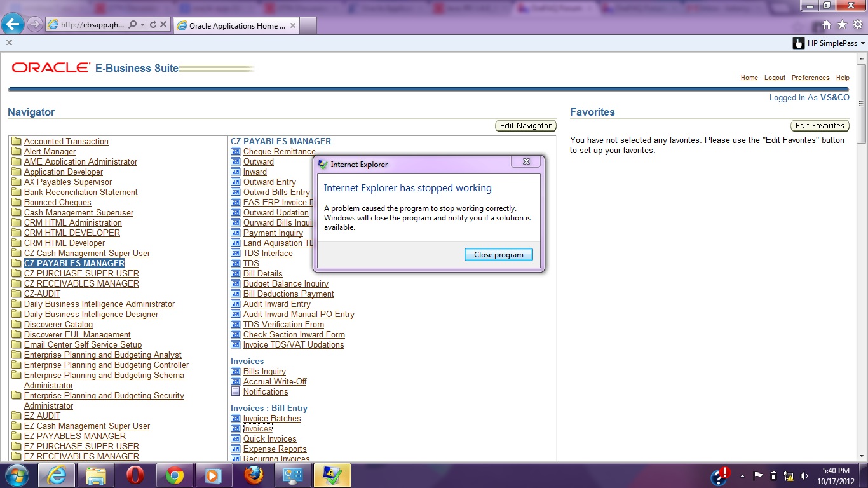Open the Home link in the header
868x488 pixels.
pos(749,78)
